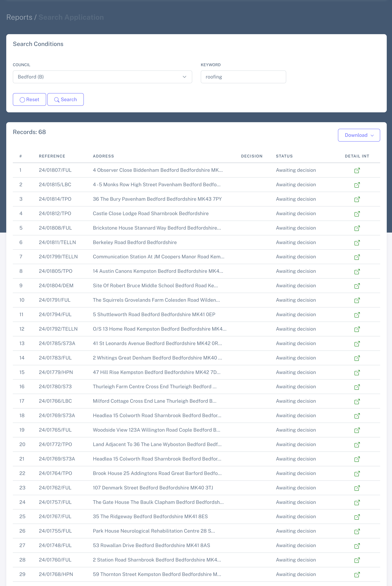Focus the Keyword field containing roofing
The width and height of the screenshot is (392, 586).
click(243, 77)
